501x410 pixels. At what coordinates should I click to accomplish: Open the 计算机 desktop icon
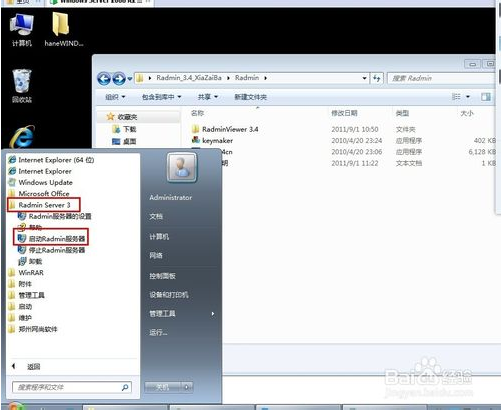[x=22, y=29]
